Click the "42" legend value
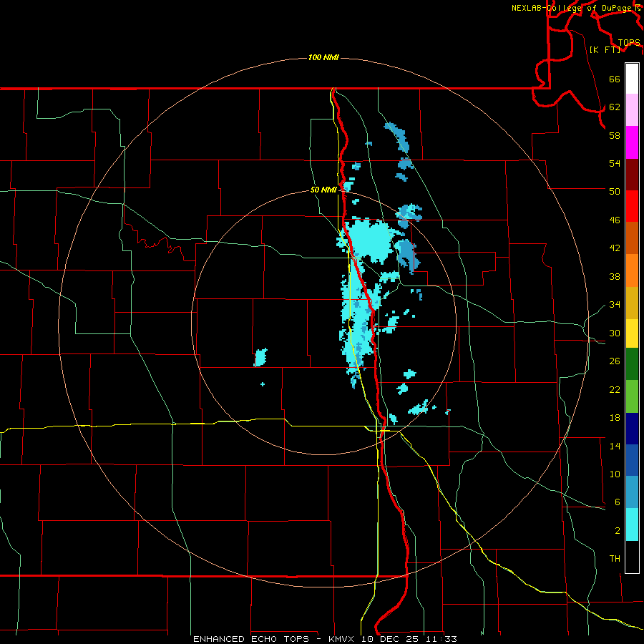Viewport: 644px width, 644px height. [615, 248]
